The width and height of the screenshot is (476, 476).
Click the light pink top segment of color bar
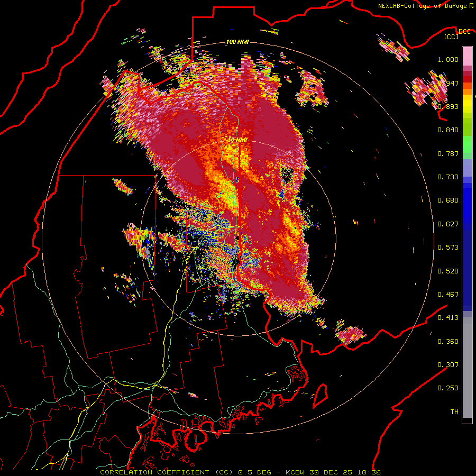pyautogui.click(x=467, y=57)
